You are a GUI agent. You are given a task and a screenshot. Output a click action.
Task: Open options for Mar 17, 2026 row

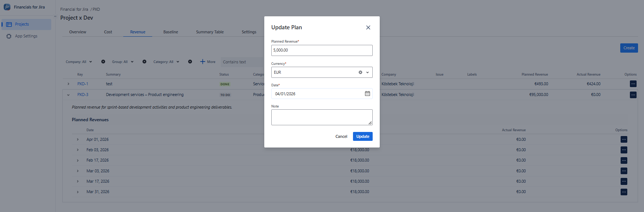pyautogui.click(x=624, y=181)
